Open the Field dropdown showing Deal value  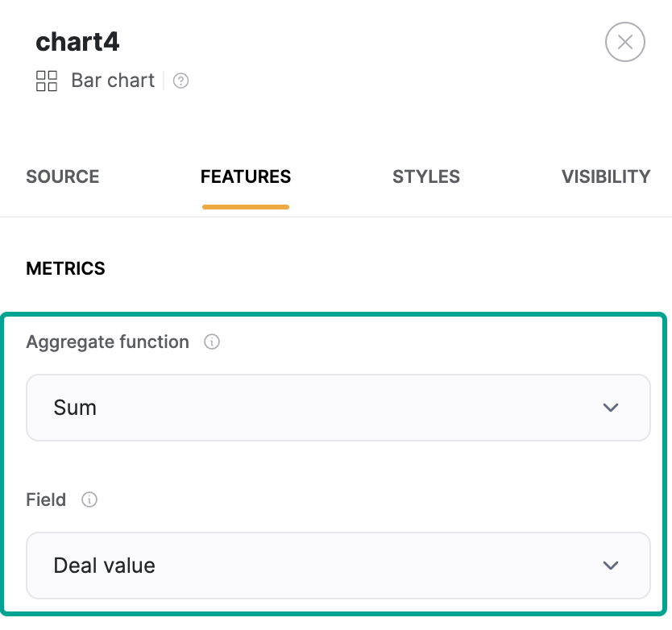click(x=338, y=566)
